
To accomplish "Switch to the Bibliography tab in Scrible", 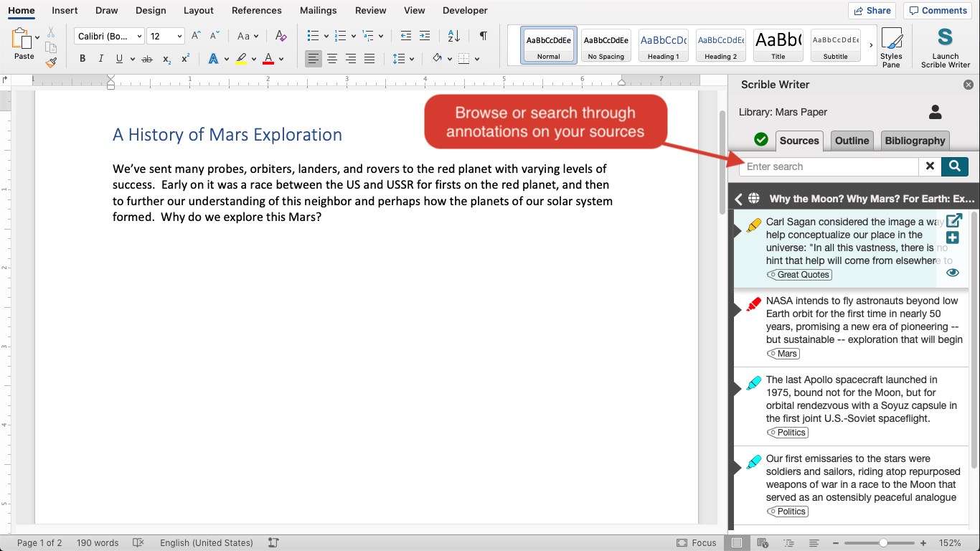I will (x=915, y=141).
